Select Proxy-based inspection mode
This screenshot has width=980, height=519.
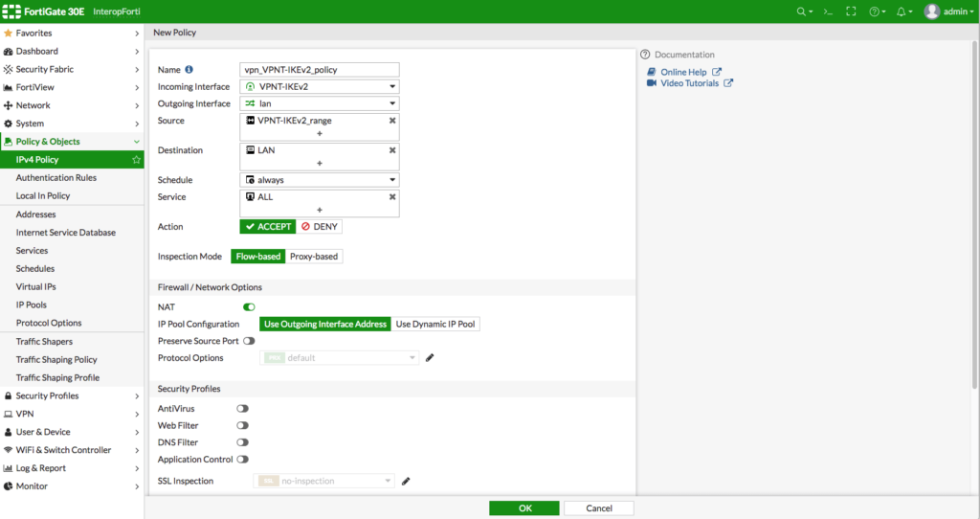[x=314, y=257]
